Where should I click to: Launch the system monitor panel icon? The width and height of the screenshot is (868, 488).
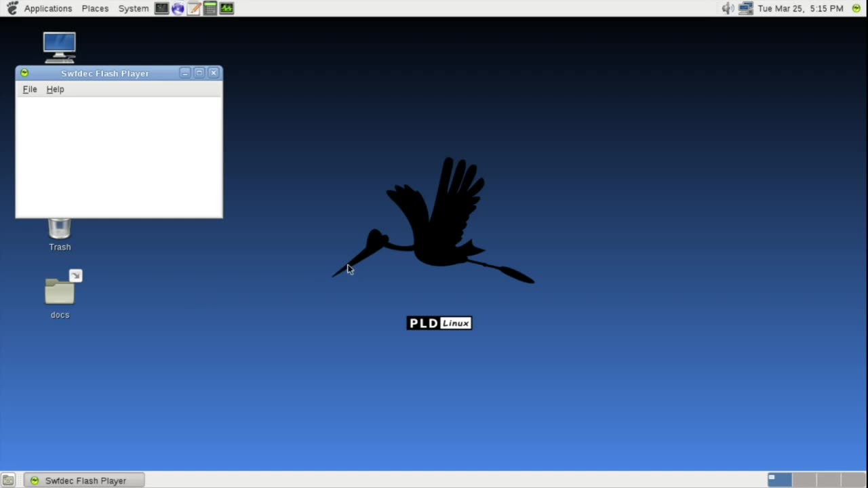[226, 8]
